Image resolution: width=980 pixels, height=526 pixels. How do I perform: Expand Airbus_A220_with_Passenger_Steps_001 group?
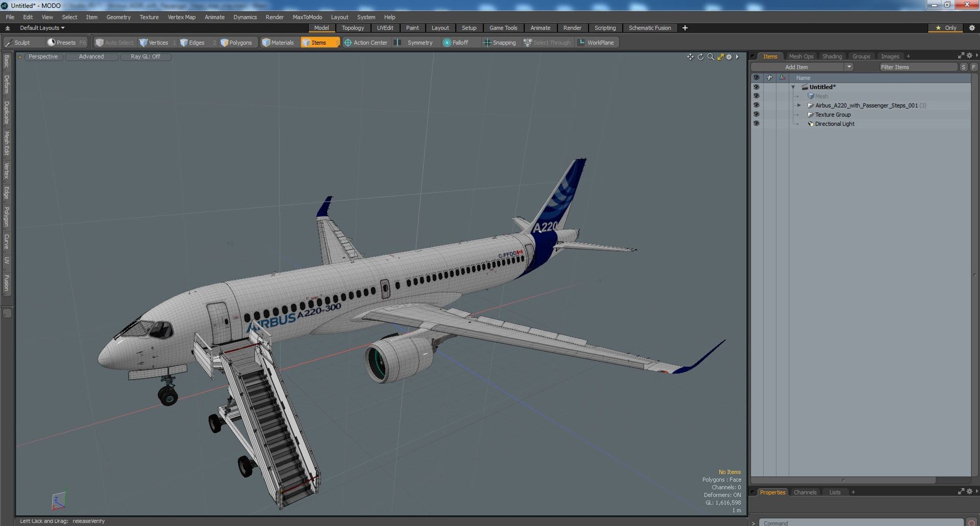[799, 106]
